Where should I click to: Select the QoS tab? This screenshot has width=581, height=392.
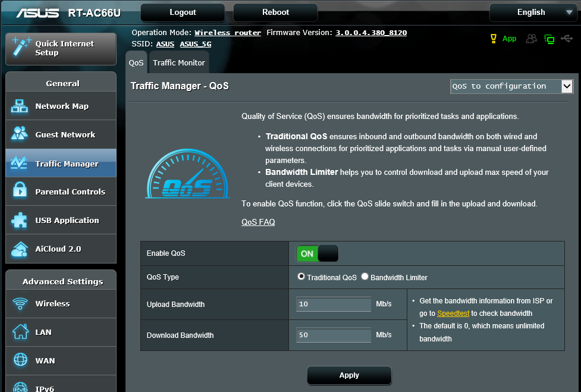click(136, 62)
